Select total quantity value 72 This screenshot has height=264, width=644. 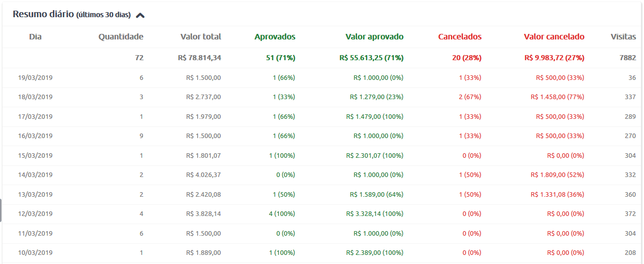click(x=140, y=58)
